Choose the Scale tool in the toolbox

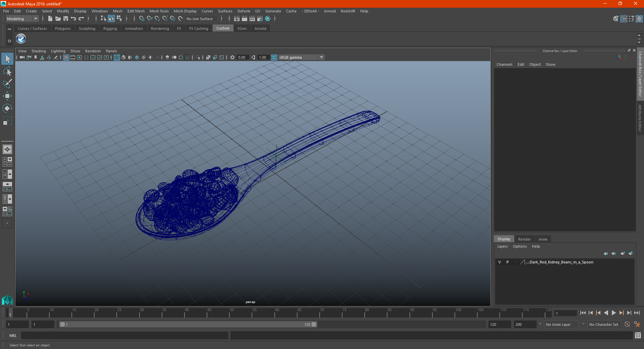(x=7, y=121)
